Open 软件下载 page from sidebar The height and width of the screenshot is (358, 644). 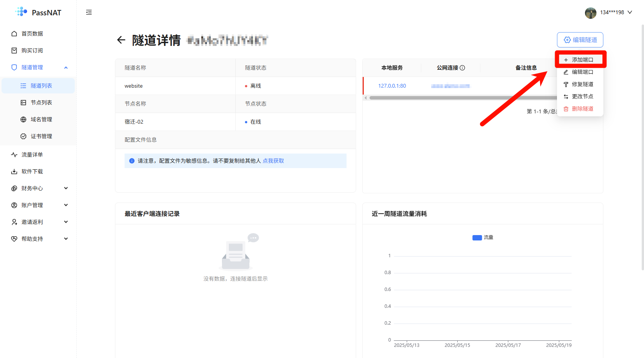[32, 172]
